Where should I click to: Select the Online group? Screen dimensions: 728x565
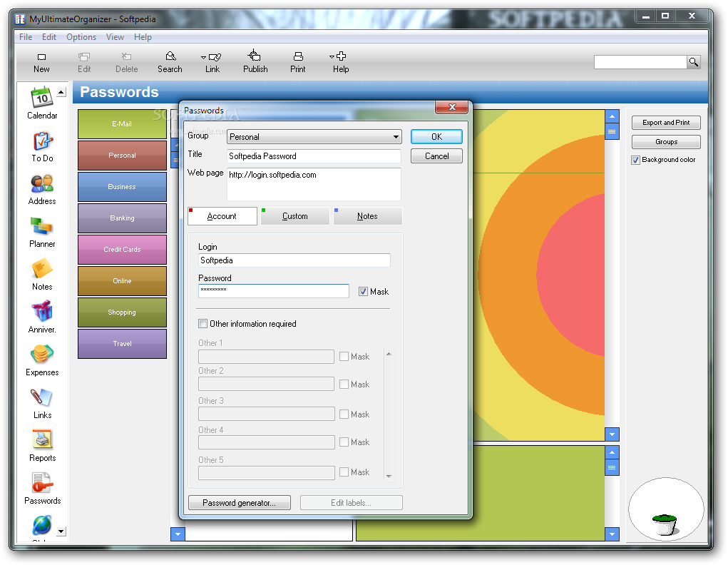pos(122,280)
